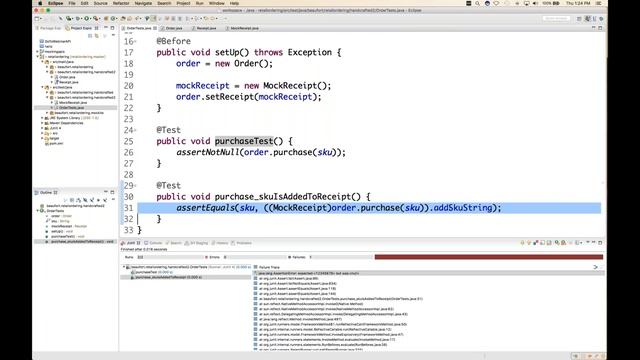Maximize the Project Explorer view
The image size is (640, 360).
click(113, 28)
